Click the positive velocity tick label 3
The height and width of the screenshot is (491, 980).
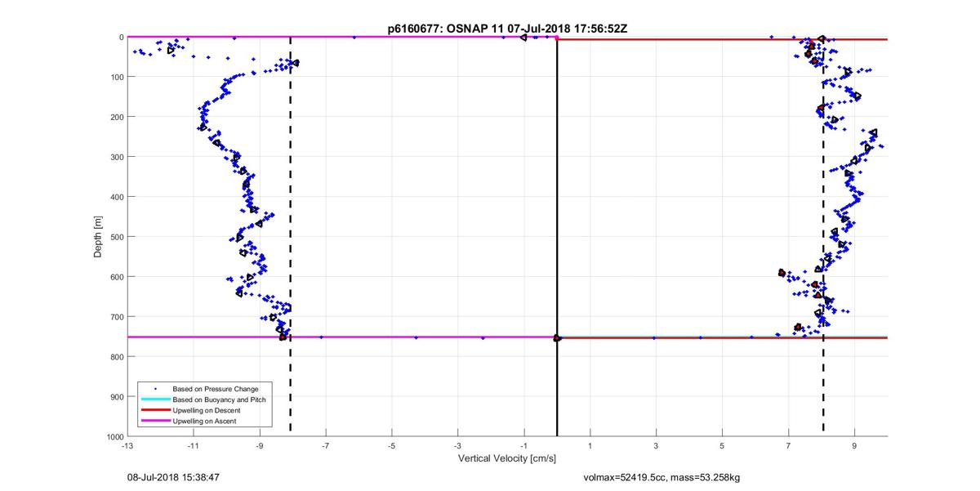(x=656, y=447)
